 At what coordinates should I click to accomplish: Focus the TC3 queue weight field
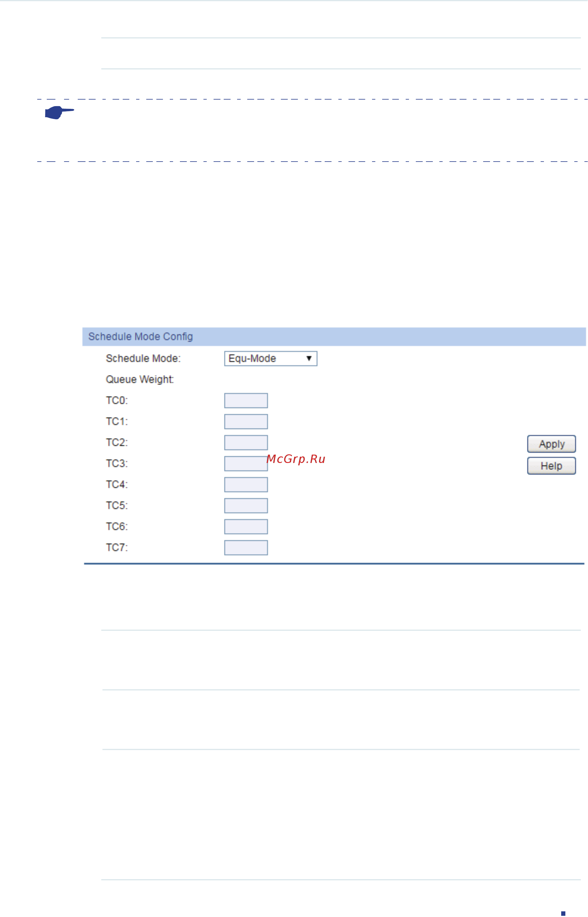(246, 464)
